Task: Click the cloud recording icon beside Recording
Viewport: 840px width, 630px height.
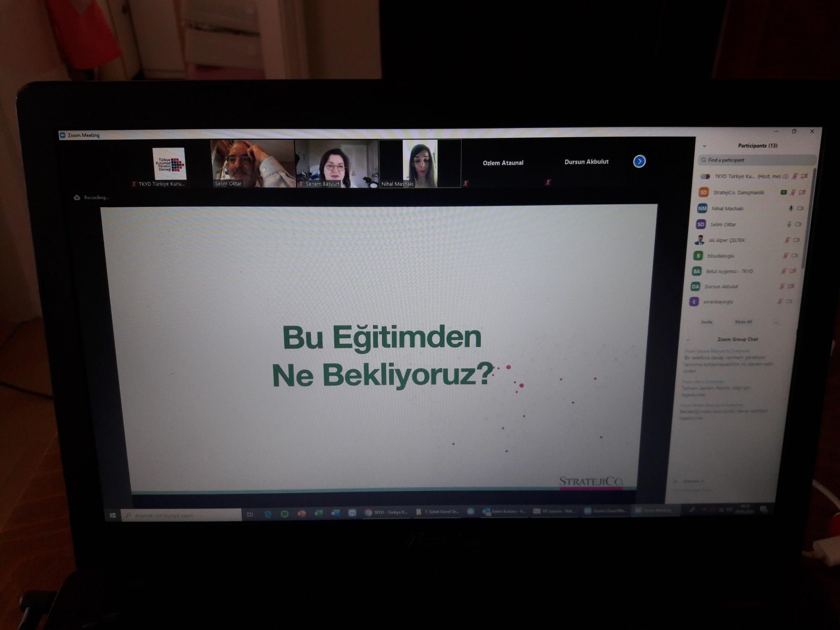Action: click(77, 197)
